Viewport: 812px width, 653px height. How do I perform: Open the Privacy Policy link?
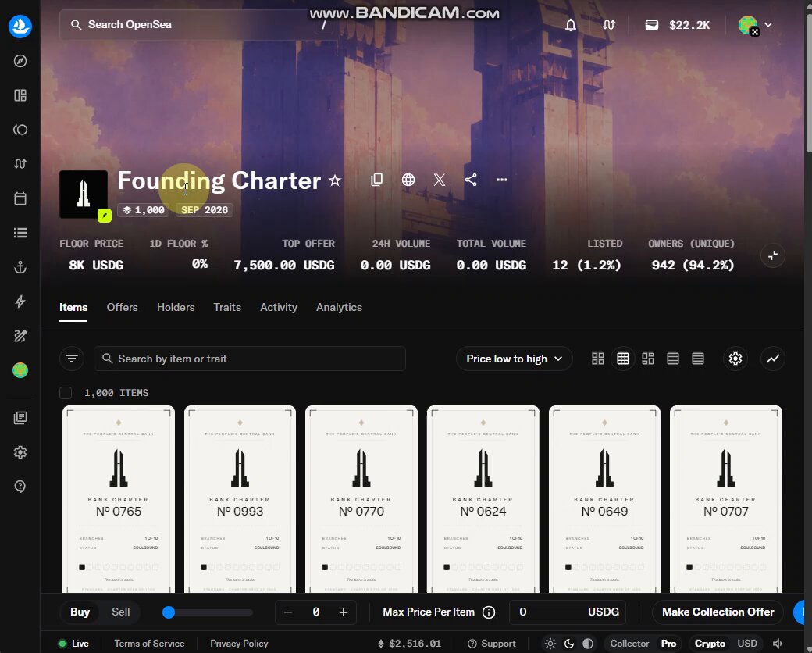coord(239,644)
